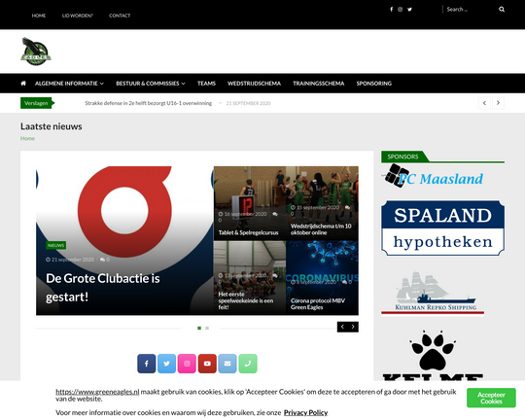525x420 pixels.
Task: Expand the Bestuur & Commissies menu
Action: pos(151,83)
